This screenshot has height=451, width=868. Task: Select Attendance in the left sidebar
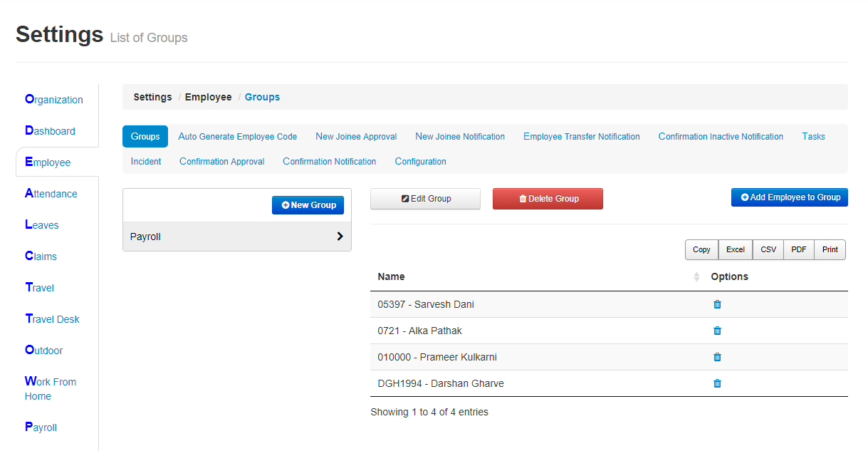point(51,194)
